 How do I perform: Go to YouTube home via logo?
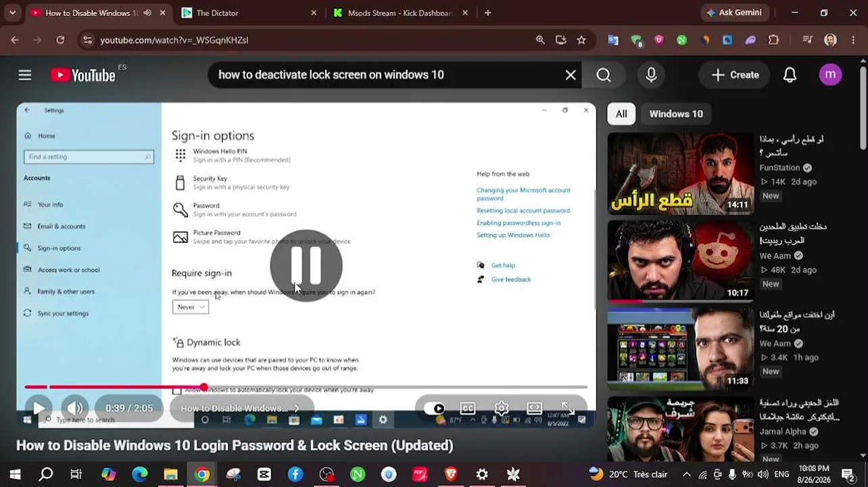[83, 75]
